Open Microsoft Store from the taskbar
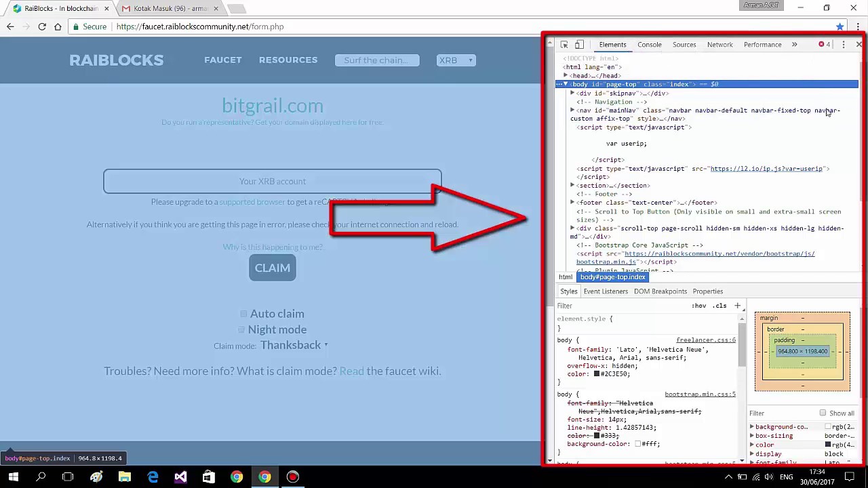This screenshot has width=868, height=488. click(x=208, y=477)
